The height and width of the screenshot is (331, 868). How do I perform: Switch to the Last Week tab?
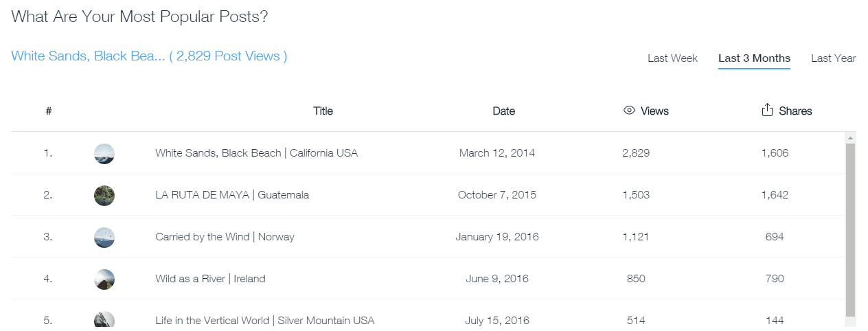[672, 58]
